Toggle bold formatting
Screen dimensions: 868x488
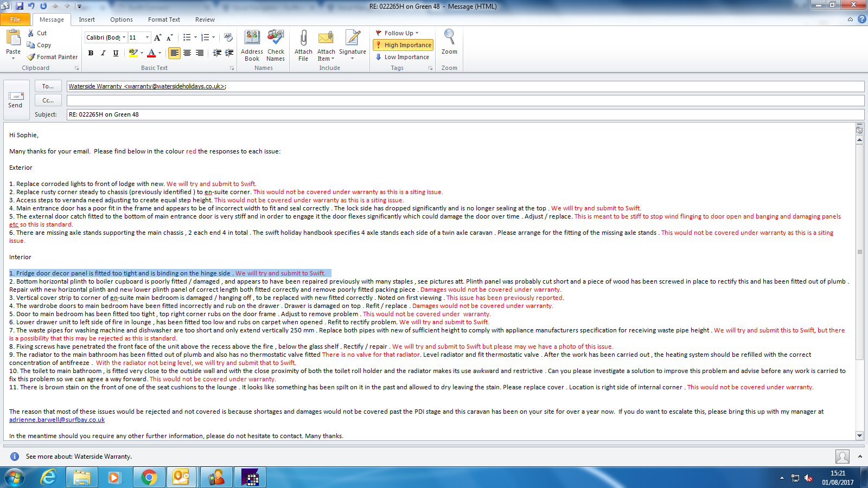tap(91, 53)
